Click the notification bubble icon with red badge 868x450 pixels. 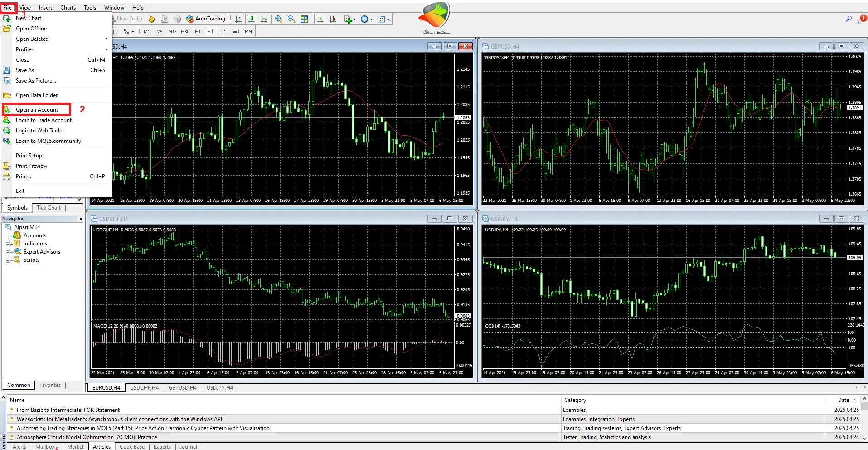click(861, 19)
